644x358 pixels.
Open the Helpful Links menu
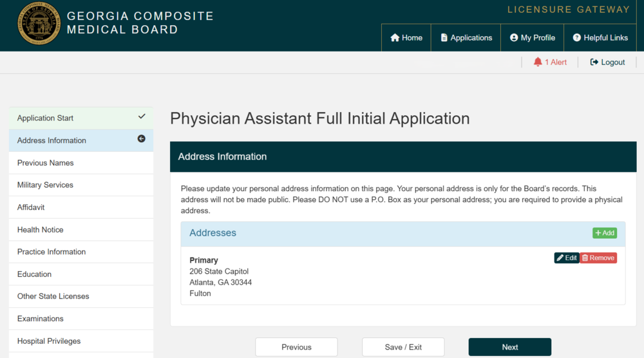pos(600,38)
